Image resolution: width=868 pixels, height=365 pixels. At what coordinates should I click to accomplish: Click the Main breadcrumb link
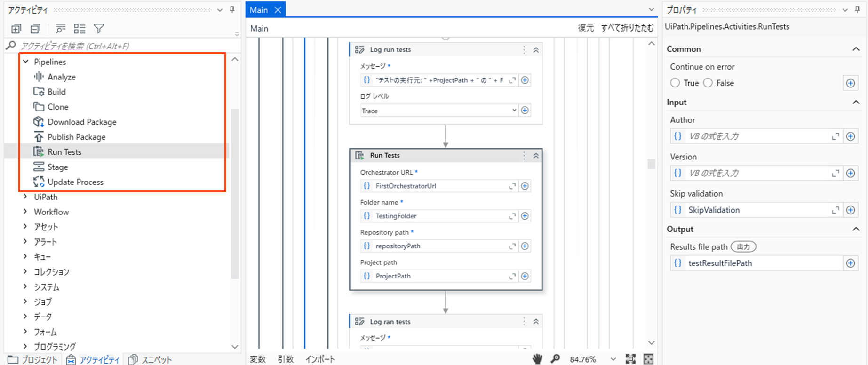coord(259,28)
